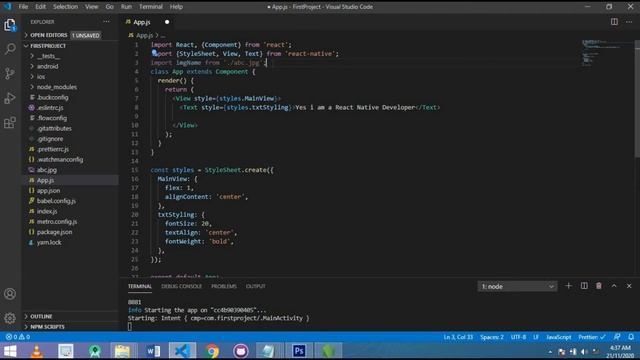The image size is (640, 360).
Task: Split the terminal panel
Action: pos(584,286)
